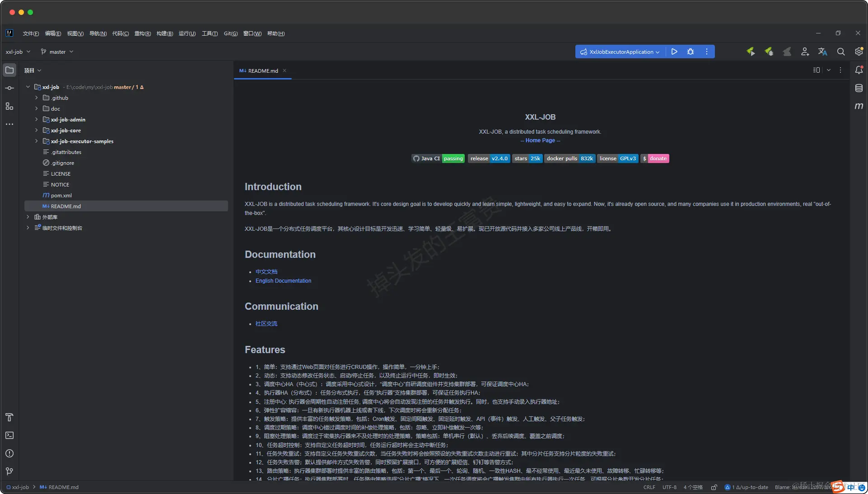Start debugging with the bug icon

pos(690,51)
